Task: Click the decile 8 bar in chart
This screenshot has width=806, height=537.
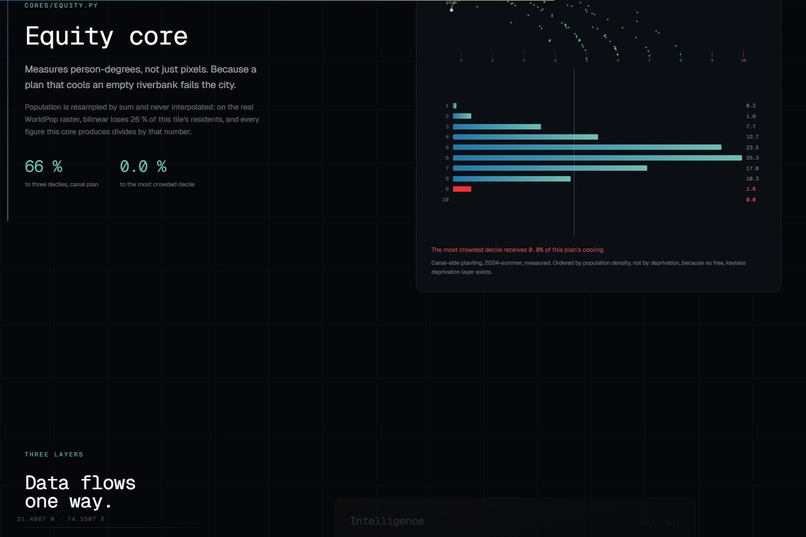Action: (x=511, y=179)
